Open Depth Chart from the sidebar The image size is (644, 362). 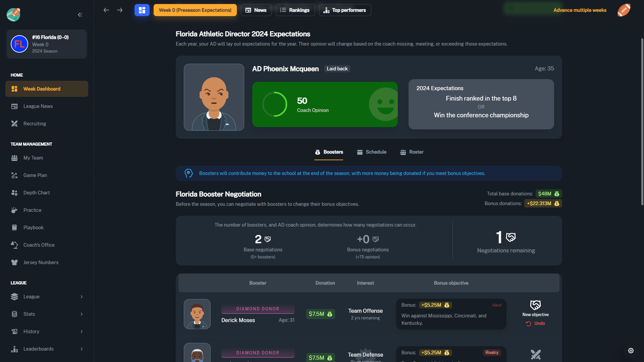(x=36, y=192)
